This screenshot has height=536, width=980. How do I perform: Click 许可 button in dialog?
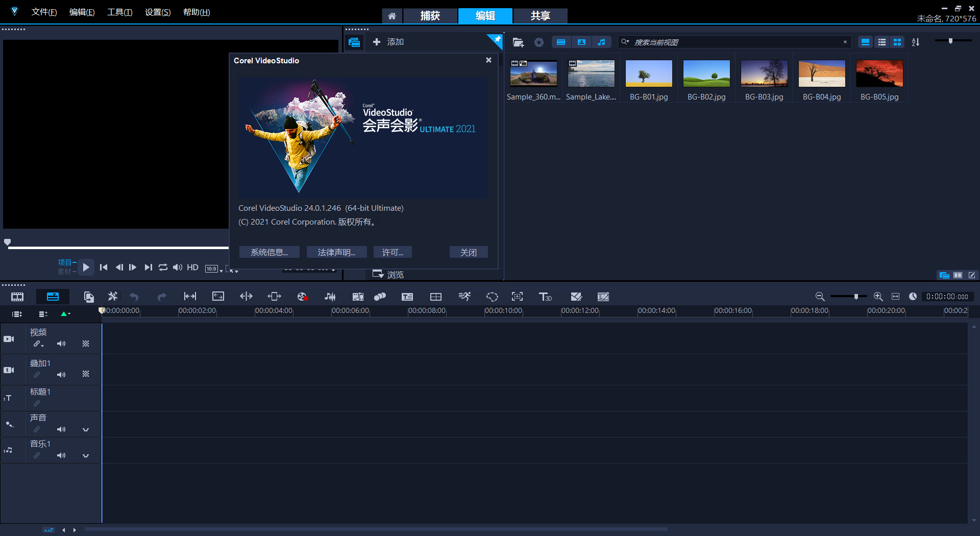[393, 252]
